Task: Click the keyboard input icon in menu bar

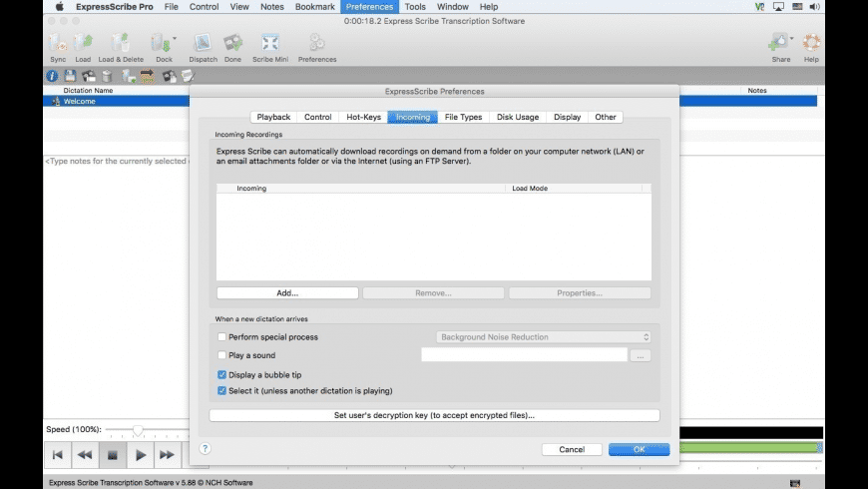Action: 797,7
